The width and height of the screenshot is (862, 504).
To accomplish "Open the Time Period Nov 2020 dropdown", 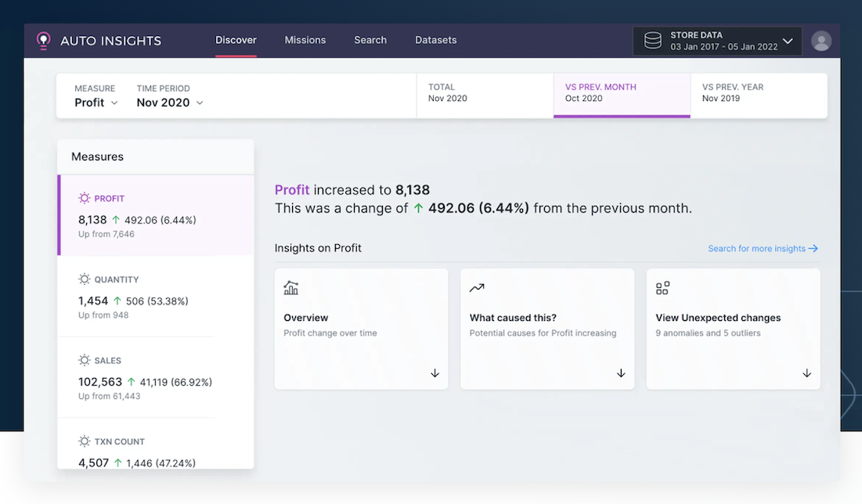I will 170,103.
